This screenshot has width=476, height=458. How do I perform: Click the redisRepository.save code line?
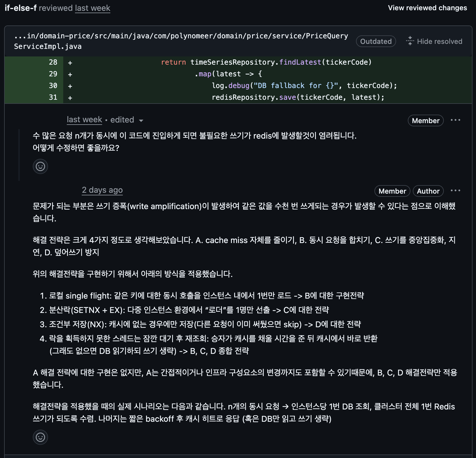coord(298,97)
